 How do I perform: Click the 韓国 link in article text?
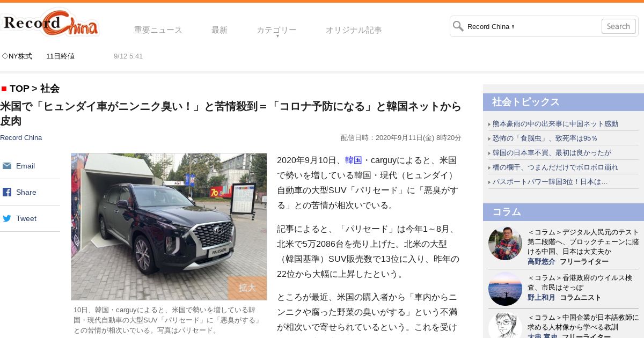353,160
